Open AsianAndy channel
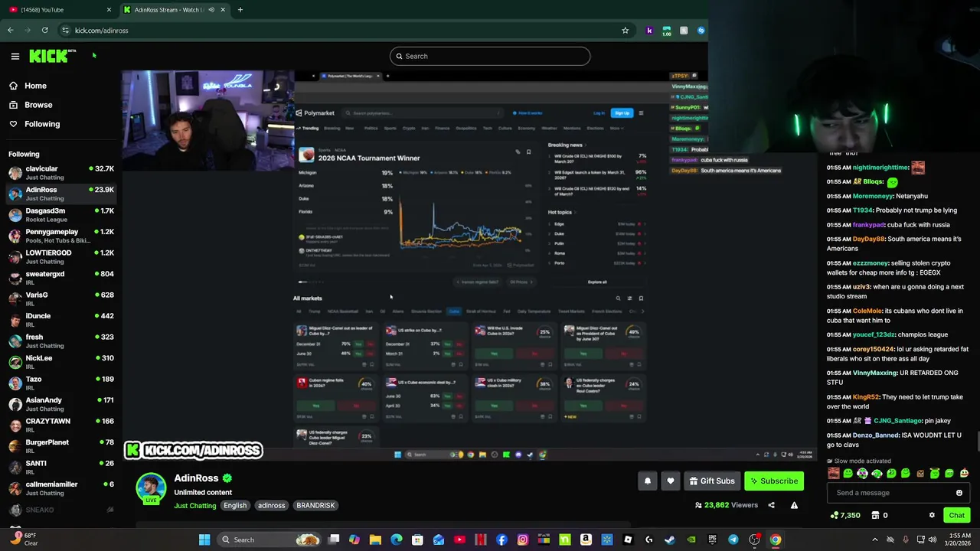The height and width of the screenshot is (551, 980). [x=60, y=404]
